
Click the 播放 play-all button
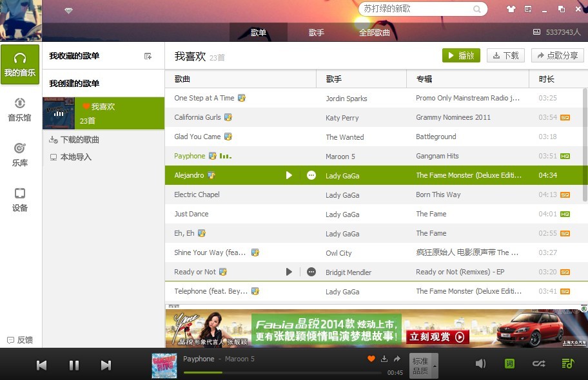tap(461, 55)
